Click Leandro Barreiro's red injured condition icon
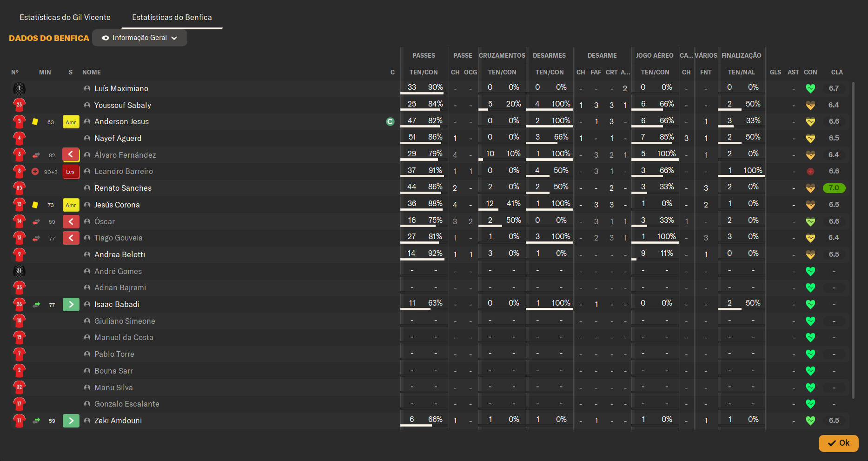 pyautogui.click(x=810, y=172)
